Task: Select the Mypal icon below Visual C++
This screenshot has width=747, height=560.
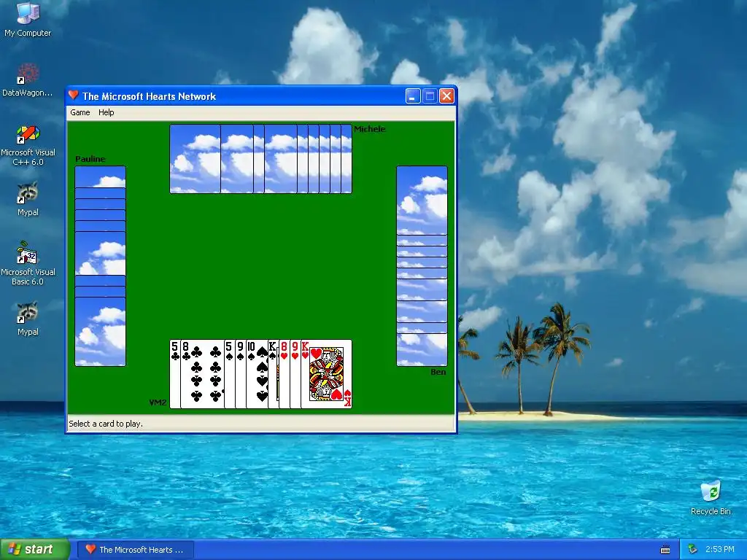Action: point(28,199)
